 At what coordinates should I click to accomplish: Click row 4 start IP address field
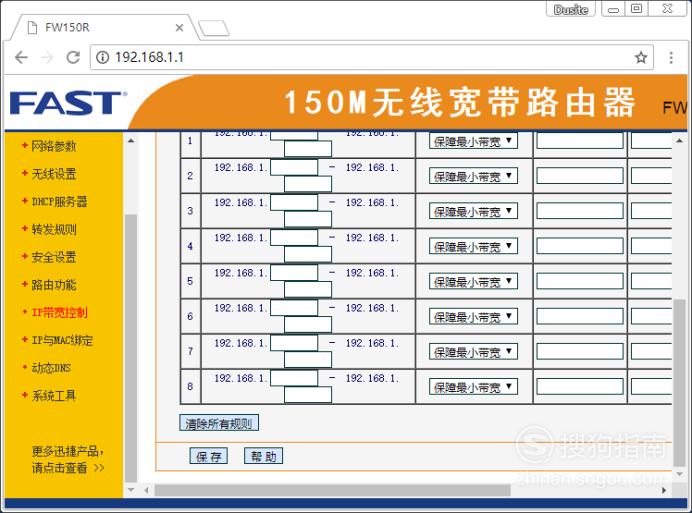click(x=294, y=238)
